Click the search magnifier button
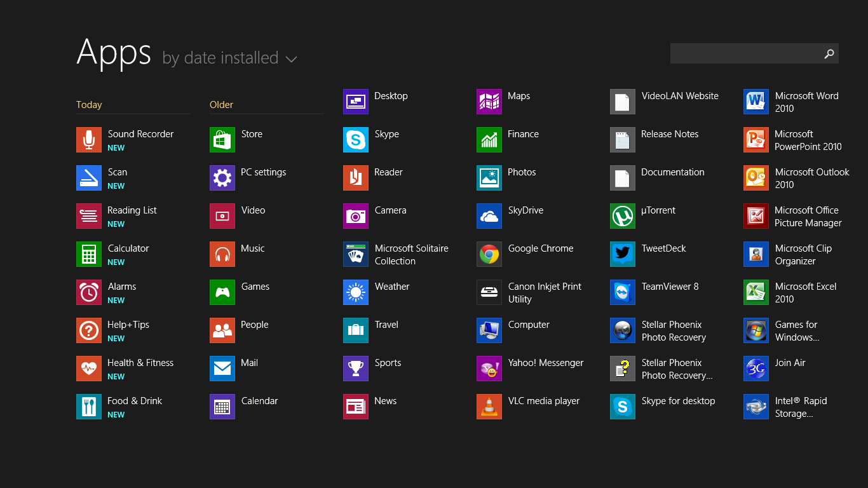This screenshot has height=488, width=868. tap(829, 53)
